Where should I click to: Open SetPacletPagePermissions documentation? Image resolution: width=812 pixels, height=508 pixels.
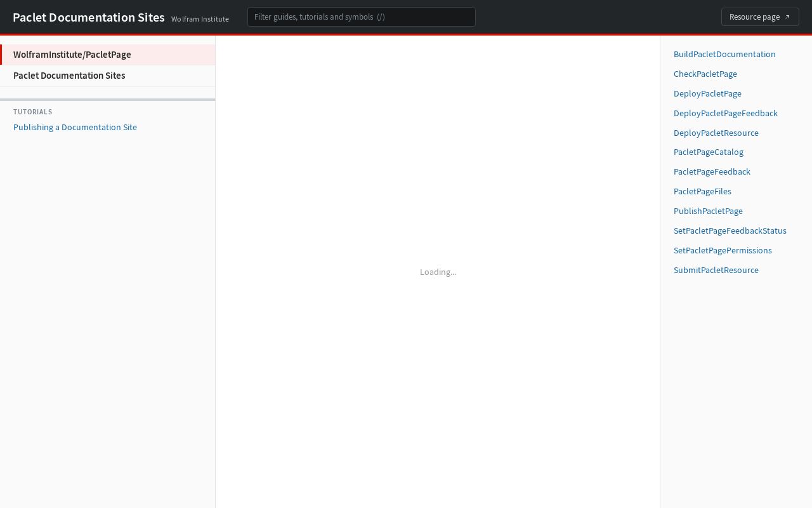click(723, 250)
